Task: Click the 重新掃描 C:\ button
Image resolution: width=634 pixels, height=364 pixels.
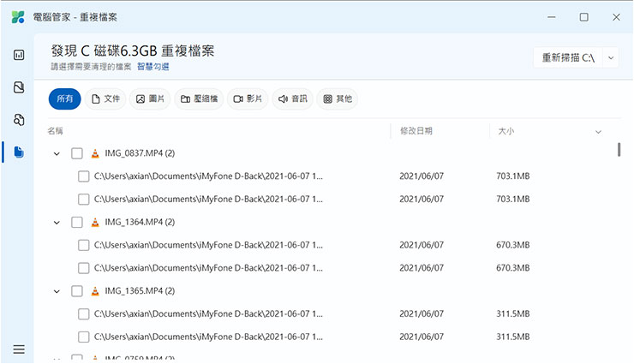Action: pyautogui.click(x=568, y=57)
